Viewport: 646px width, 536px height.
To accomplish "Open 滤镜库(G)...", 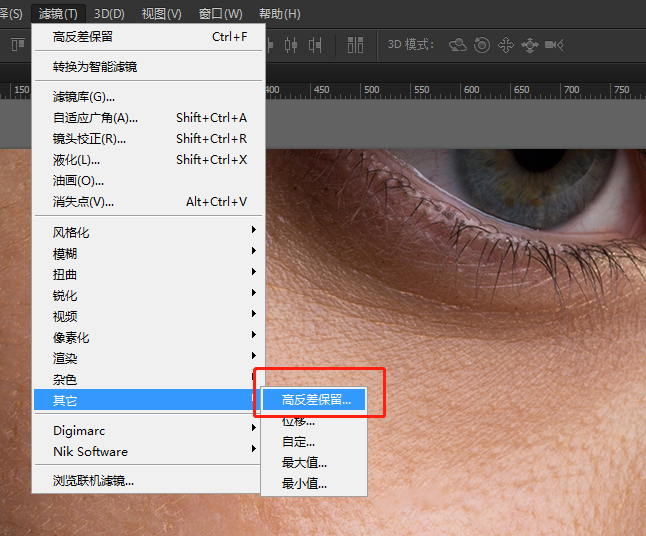I will tap(148, 97).
